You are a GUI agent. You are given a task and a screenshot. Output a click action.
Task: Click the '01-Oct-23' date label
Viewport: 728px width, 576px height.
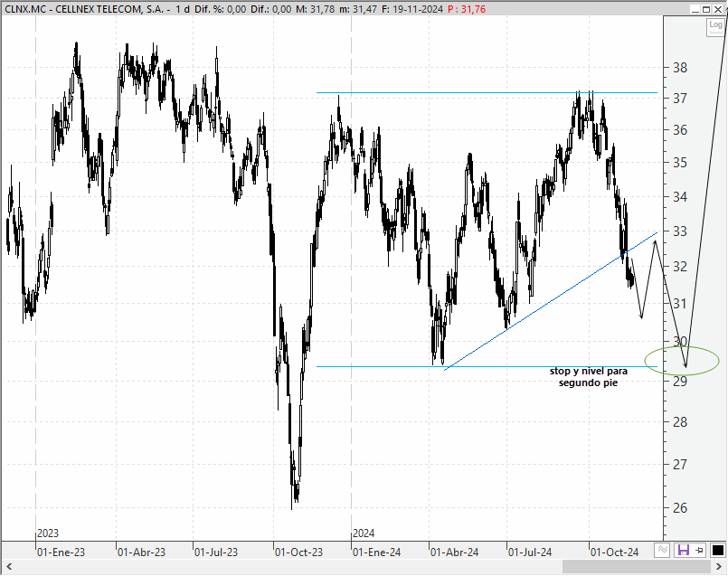click(298, 552)
